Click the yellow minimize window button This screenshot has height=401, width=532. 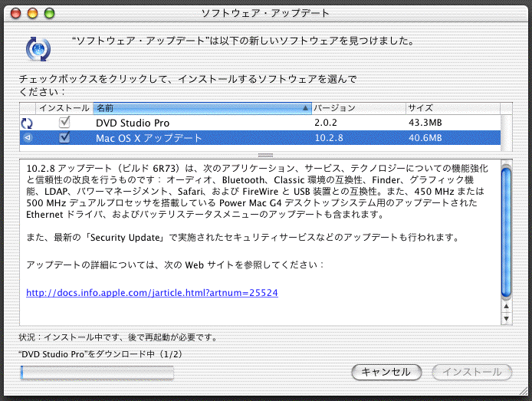[32, 13]
